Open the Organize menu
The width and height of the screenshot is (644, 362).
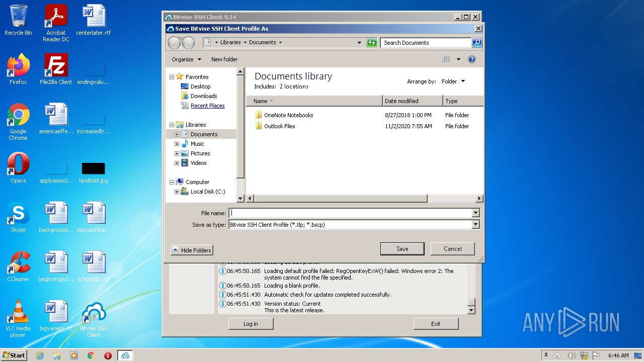tap(186, 59)
